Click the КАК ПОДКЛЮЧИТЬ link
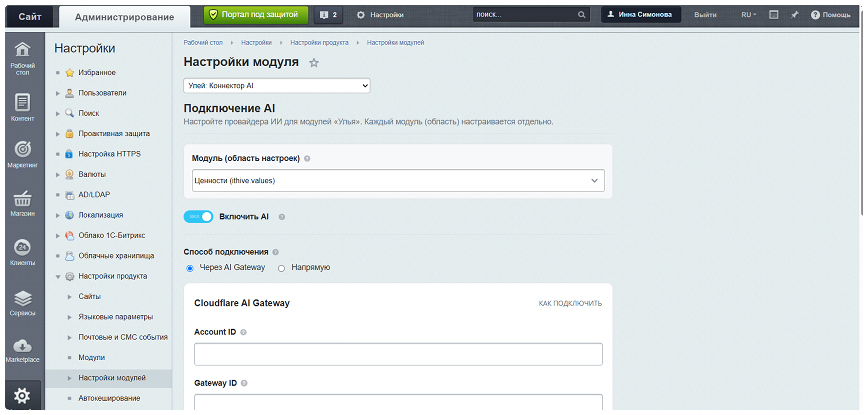The image size is (868, 415). (x=570, y=303)
